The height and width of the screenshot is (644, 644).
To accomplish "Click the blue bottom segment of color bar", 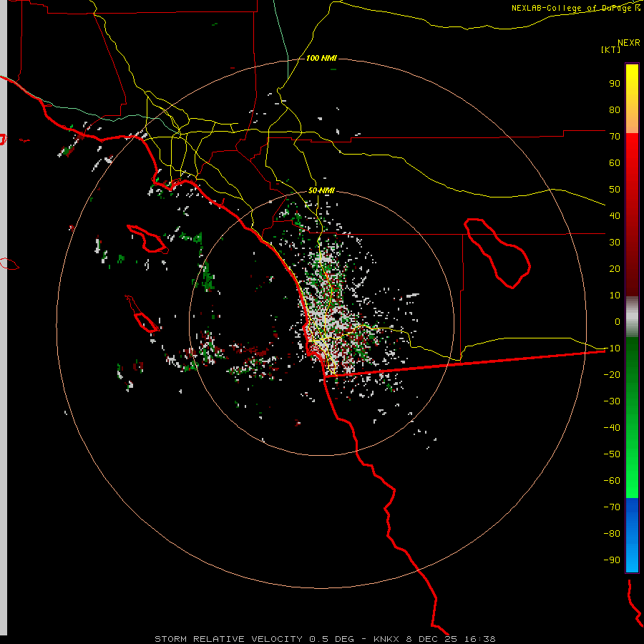I will point(632,535).
